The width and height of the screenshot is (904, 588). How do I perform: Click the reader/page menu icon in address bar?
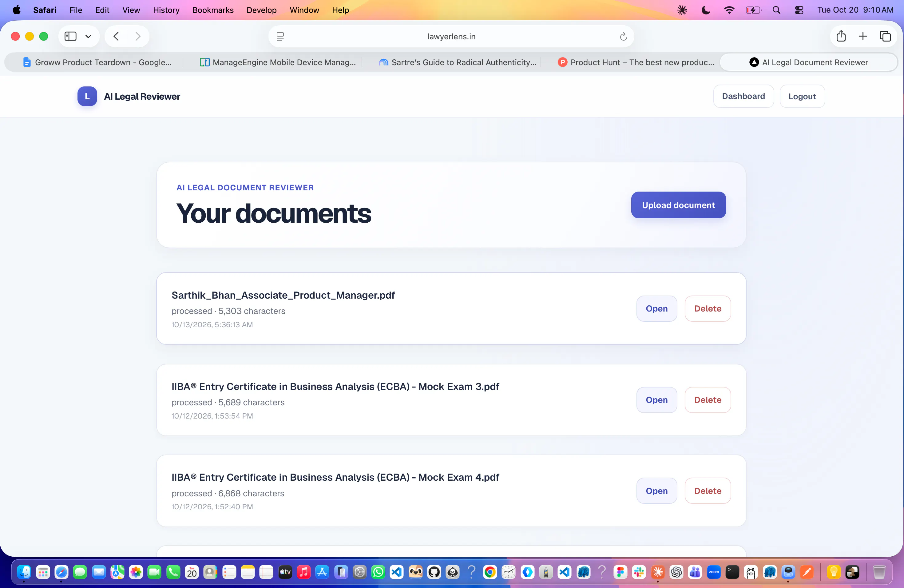280,37
